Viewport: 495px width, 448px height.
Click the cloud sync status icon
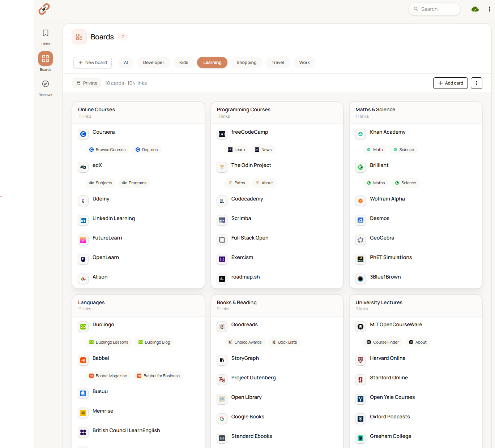tap(475, 9)
